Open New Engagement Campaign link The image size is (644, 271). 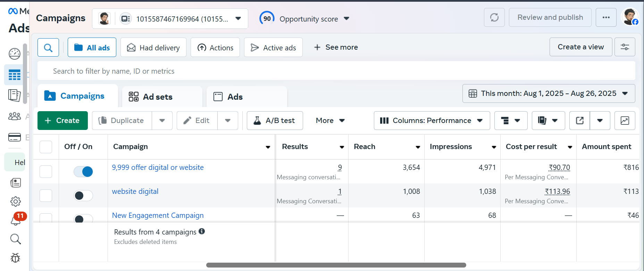[x=158, y=215]
